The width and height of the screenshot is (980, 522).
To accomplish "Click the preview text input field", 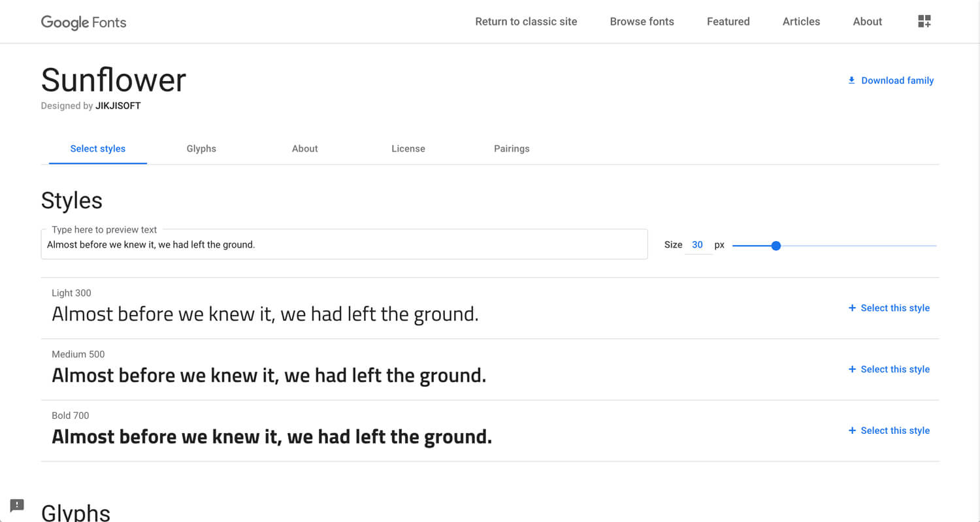I will click(344, 244).
